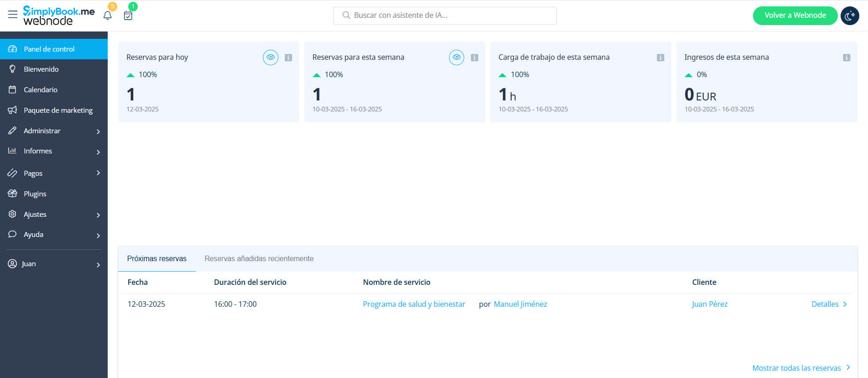The image size is (868, 378).
Task: Expand the Ajustes submenu chevron
Action: (98, 215)
